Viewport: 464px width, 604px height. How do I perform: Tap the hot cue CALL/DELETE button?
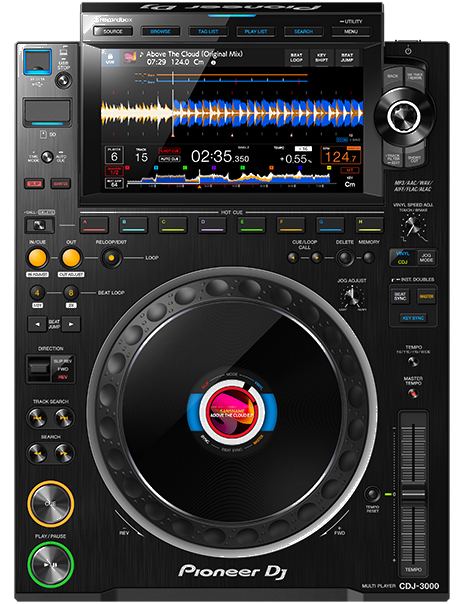pos(39,225)
